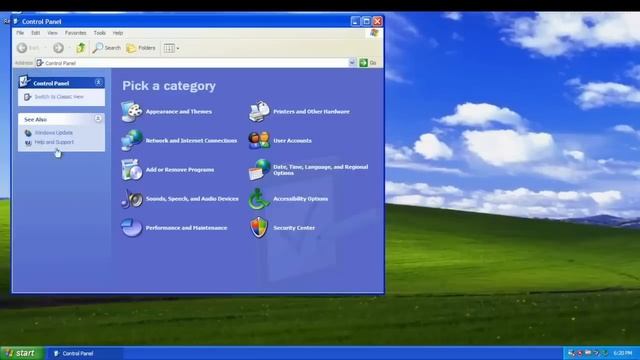Click the User Accounts icon
Image resolution: width=640 pixels, height=360 pixels.
pos(259,140)
